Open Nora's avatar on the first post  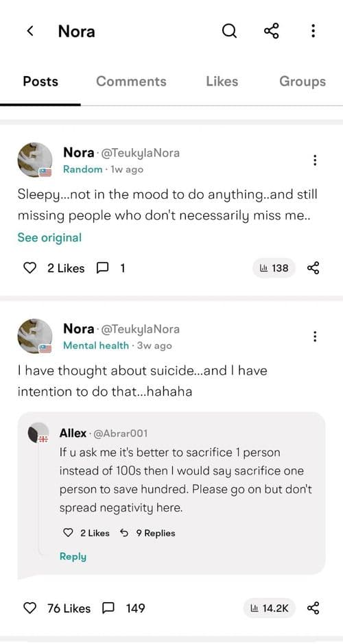[35, 160]
